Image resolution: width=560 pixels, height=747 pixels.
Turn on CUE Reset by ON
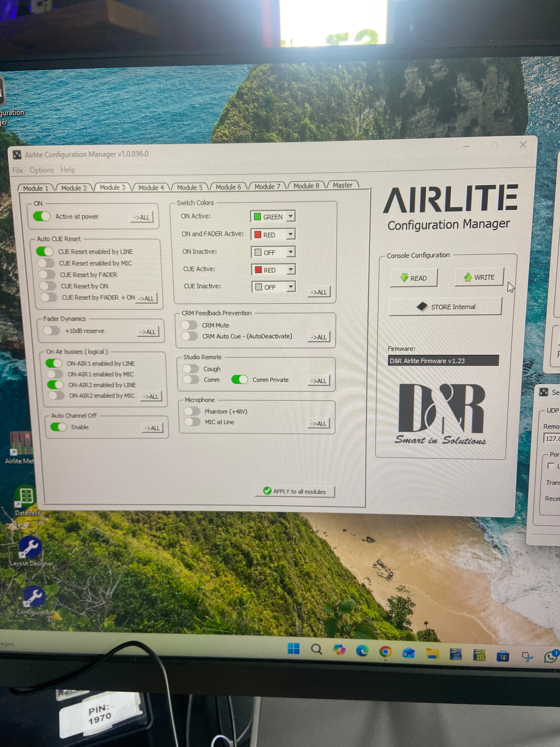pyautogui.click(x=48, y=286)
